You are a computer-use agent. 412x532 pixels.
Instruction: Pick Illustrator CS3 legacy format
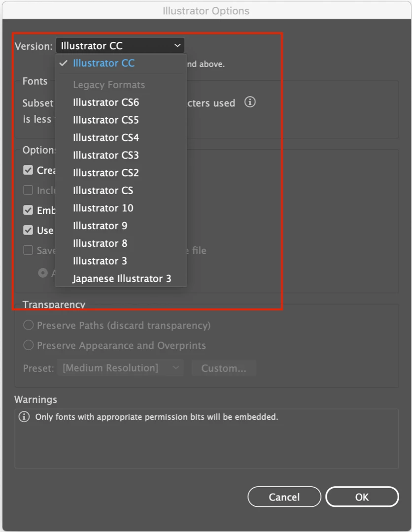(x=121, y=155)
